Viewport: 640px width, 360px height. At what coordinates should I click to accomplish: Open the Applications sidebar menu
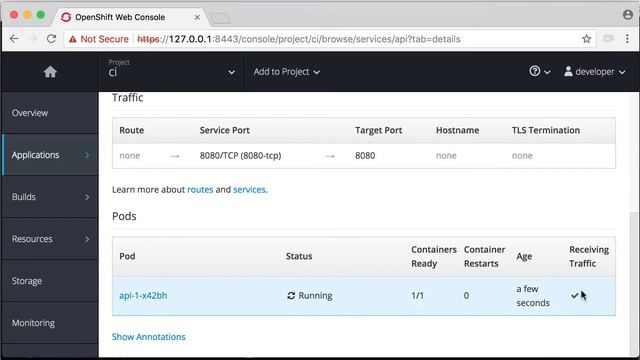point(50,155)
